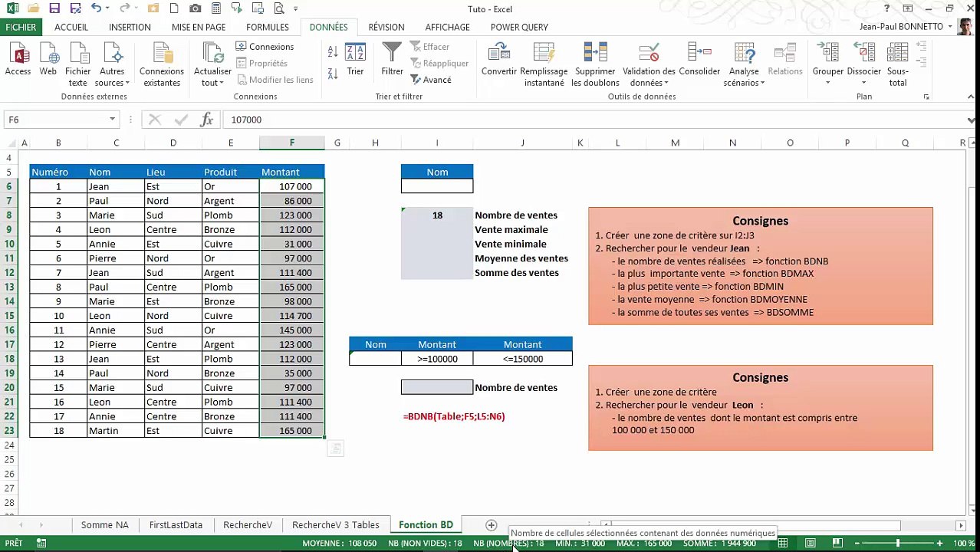This screenshot has width=980, height=552.
Task: Sort descending Z to A
Action: pos(333,74)
